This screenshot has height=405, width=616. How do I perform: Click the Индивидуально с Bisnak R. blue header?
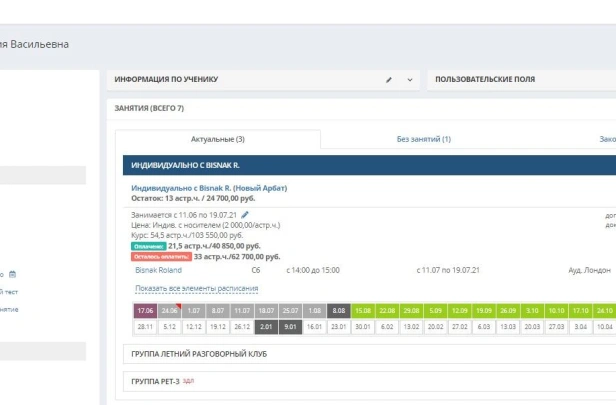[x=185, y=164]
